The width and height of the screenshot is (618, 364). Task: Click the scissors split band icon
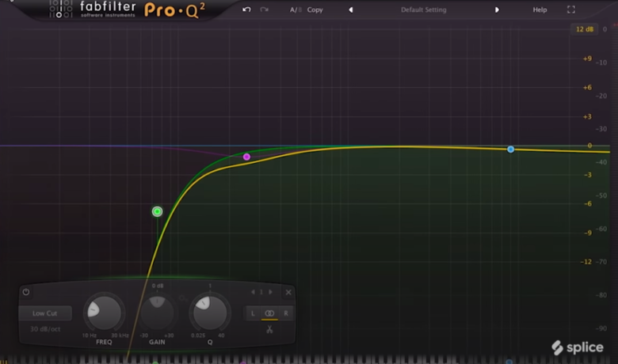pyautogui.click(x=269, y=329)
